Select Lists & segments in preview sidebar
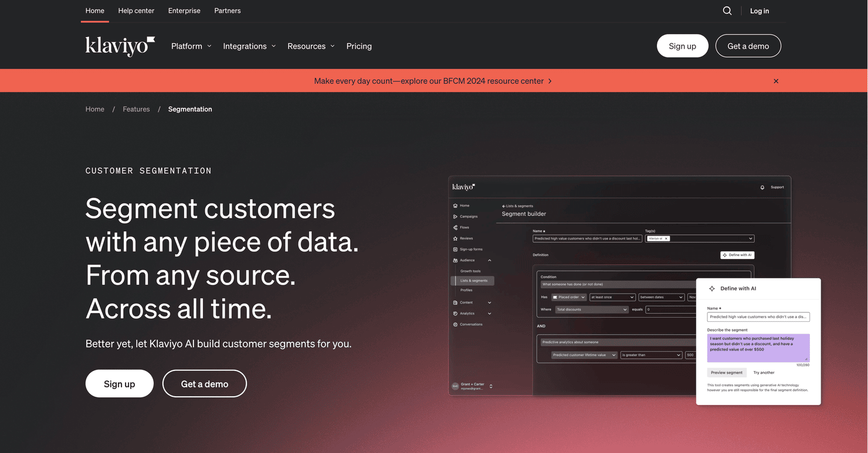 coord(473,281)
